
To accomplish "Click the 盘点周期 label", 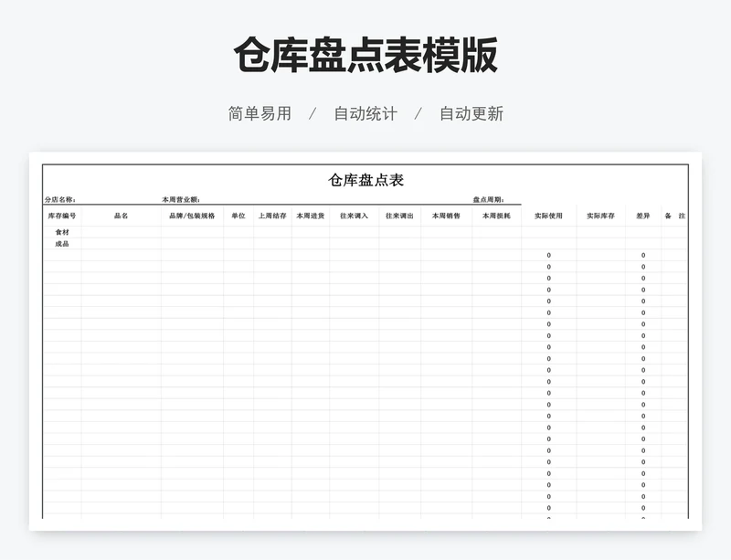I will pos(489,199).
